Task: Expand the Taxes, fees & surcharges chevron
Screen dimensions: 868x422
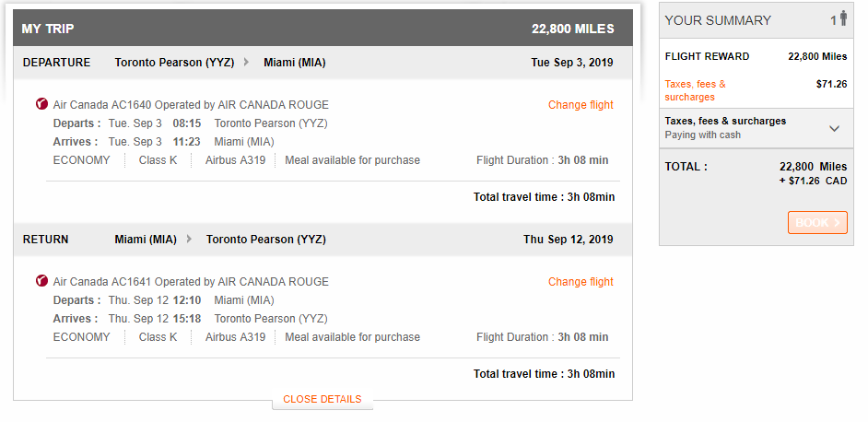Action: 835,128
